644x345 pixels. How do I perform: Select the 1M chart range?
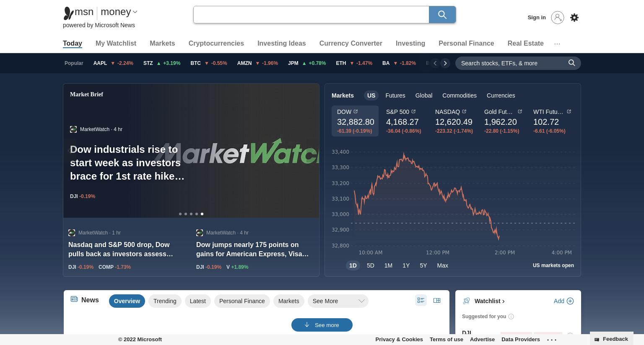click(388, 265)
